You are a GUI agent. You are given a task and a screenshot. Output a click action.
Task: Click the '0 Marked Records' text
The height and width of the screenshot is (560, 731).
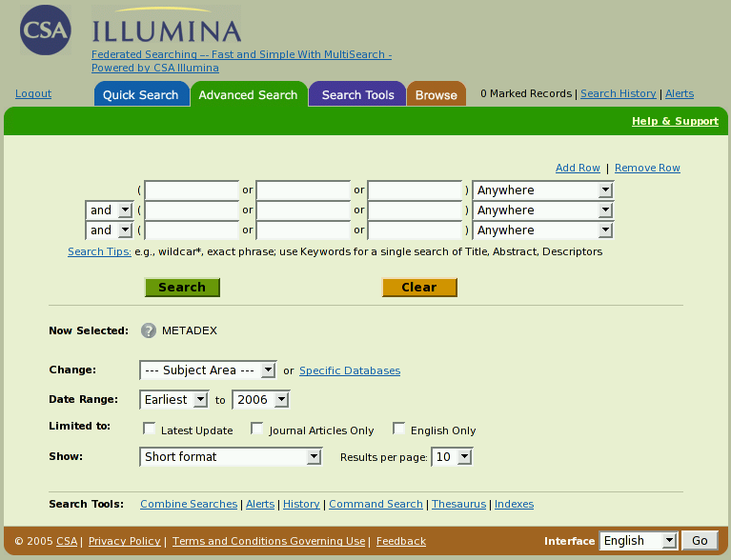coord(526,93)
